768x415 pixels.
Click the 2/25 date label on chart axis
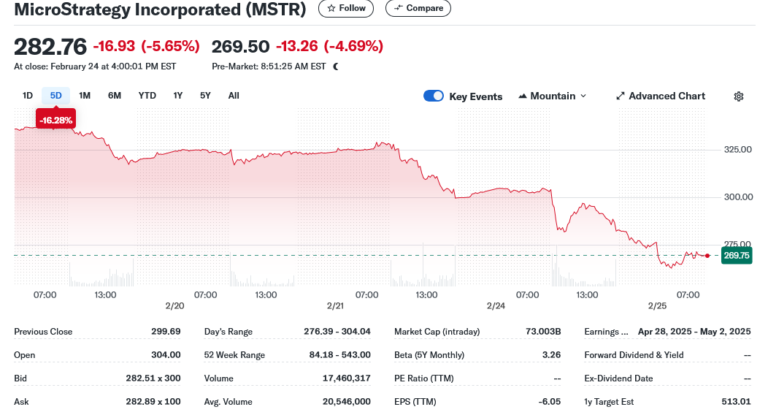(x=657, y=306)
